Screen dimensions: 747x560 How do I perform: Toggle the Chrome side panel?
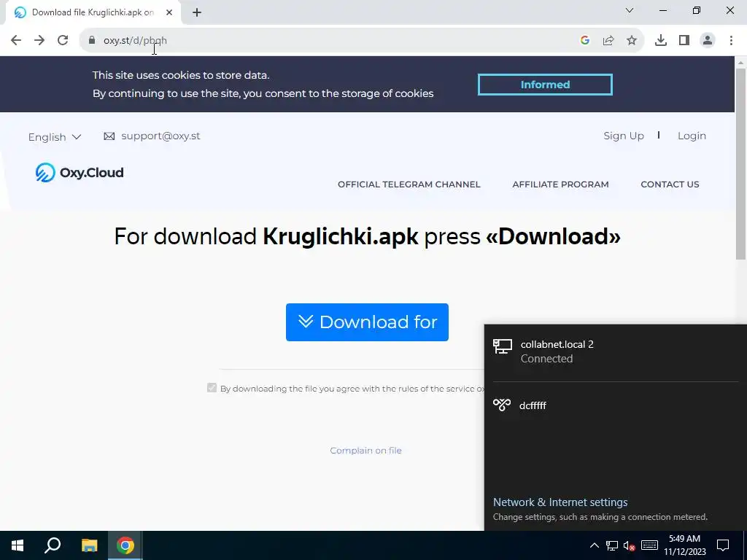(x=684, y=41)
